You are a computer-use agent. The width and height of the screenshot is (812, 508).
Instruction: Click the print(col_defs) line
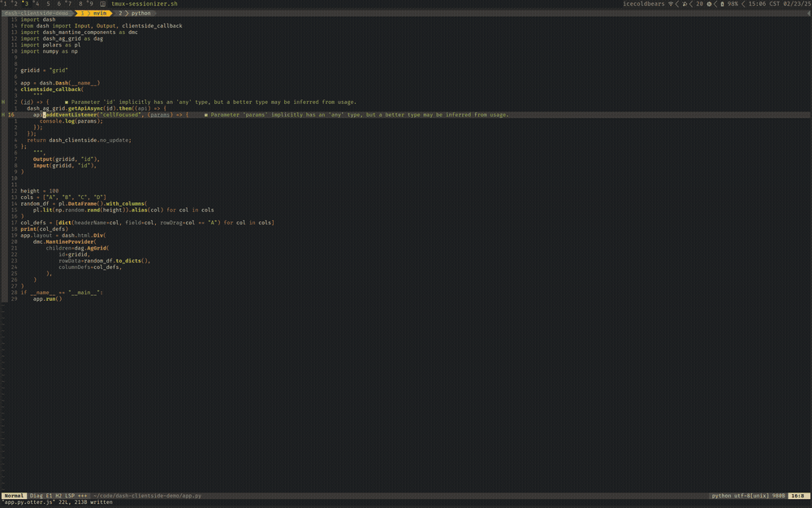pos(44,228)
